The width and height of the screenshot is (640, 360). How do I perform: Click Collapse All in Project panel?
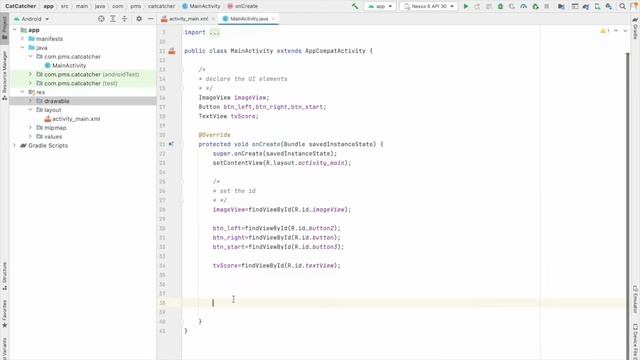(124, 19)
